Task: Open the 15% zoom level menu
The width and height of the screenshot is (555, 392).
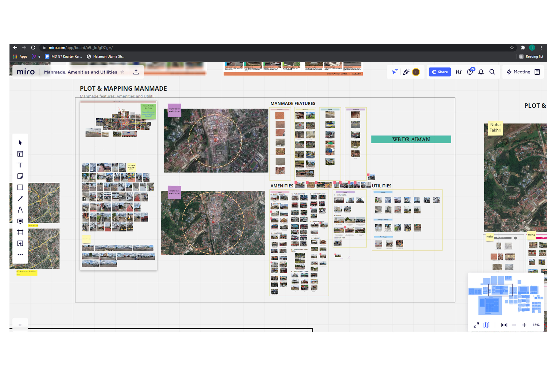Action: 536,325
